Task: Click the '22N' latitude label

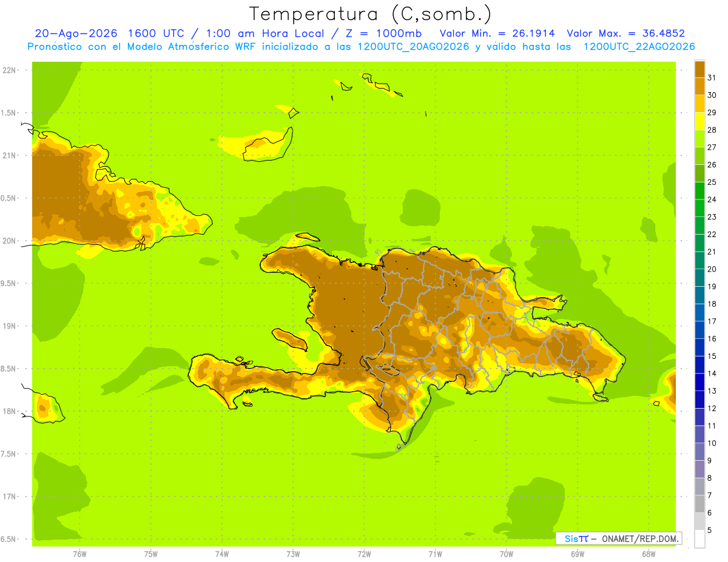Action: click(10, 70)
